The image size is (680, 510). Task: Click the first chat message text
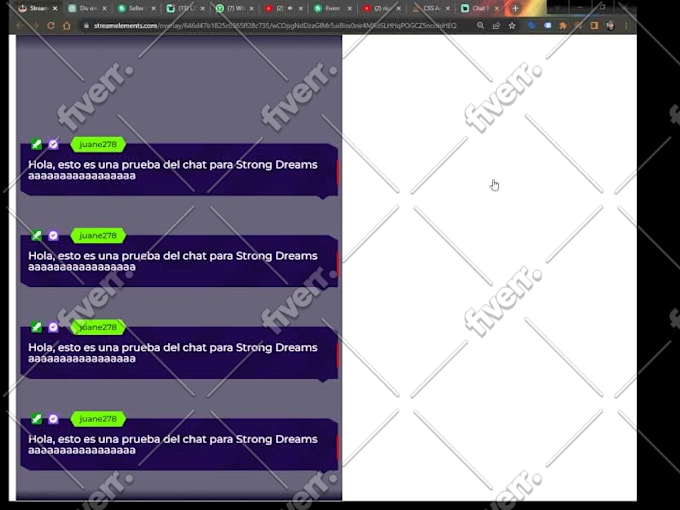(173, 170)
